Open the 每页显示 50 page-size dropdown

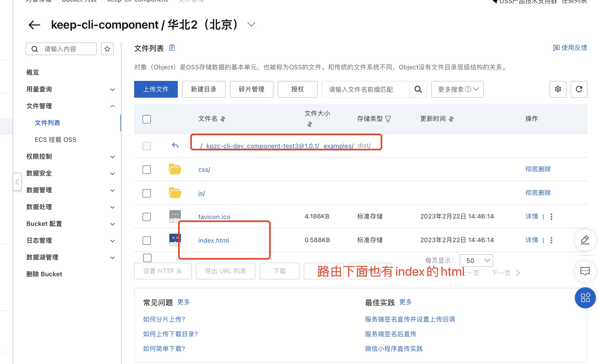click(x=476, y=261)
